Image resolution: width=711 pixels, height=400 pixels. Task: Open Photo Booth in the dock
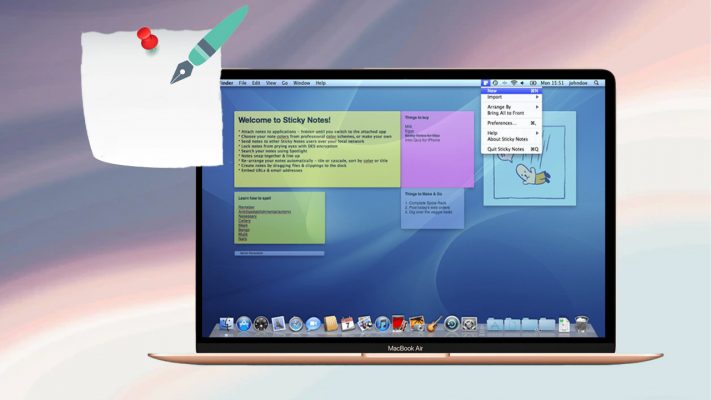click(399, 324)
